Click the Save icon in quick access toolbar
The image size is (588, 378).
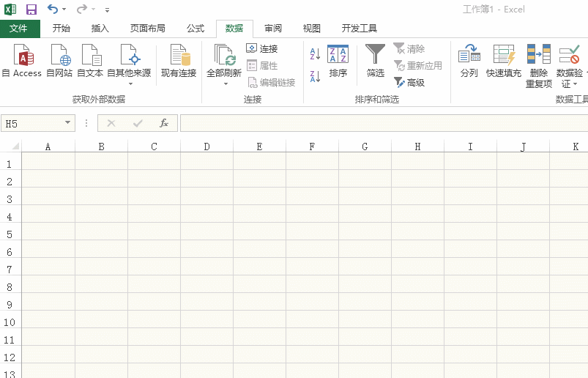coord(31,10)
